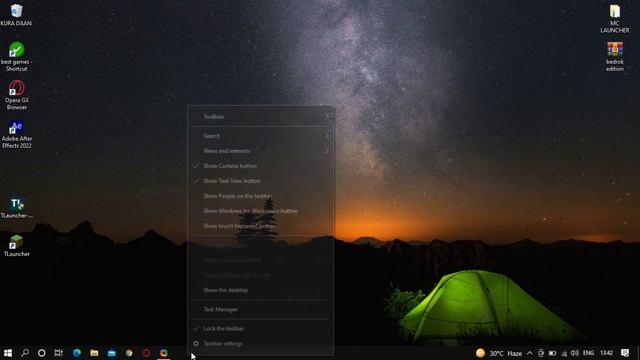Open File Explorer from the taskbar
The height and width of the screenshot is (360, 640).
(94, 353)
